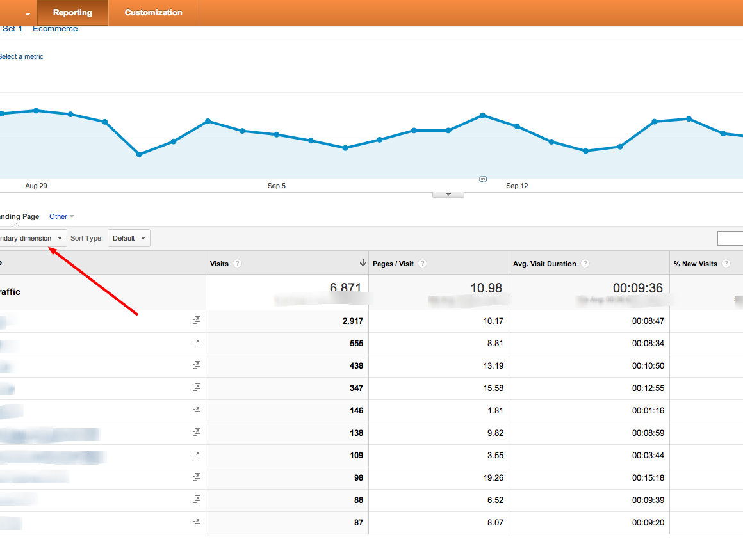
Task: Switch to the Reporting tab
Action: pyautogui.click(x=72, y=13)
